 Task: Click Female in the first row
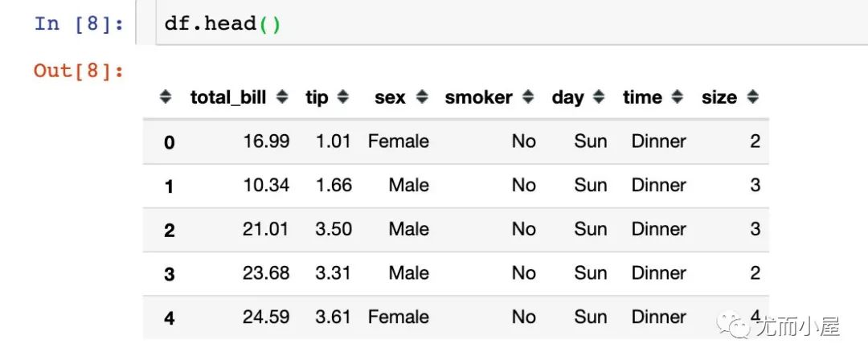click(x=398, y=141)
